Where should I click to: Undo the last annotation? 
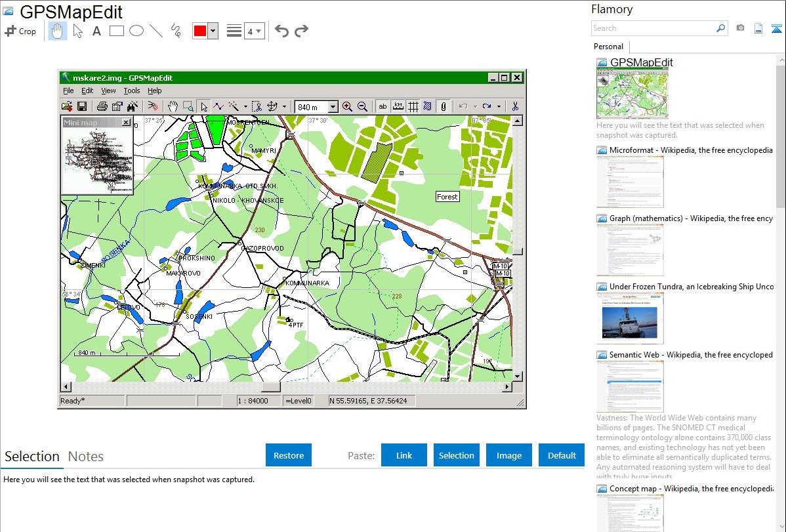tap(281, 31)
